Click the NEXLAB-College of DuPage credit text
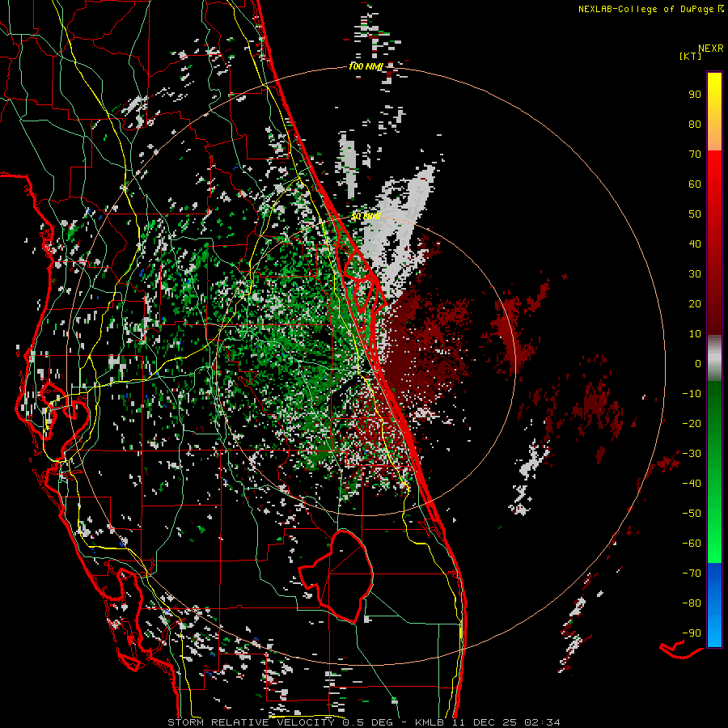The width and height of the screenshot is (728, 728). 645,9
